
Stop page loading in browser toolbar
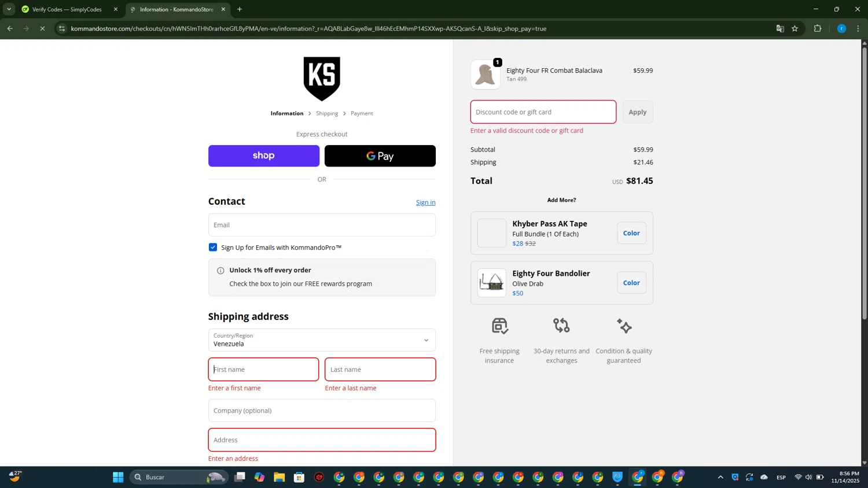pyautogui.click(x=42, y=28)
